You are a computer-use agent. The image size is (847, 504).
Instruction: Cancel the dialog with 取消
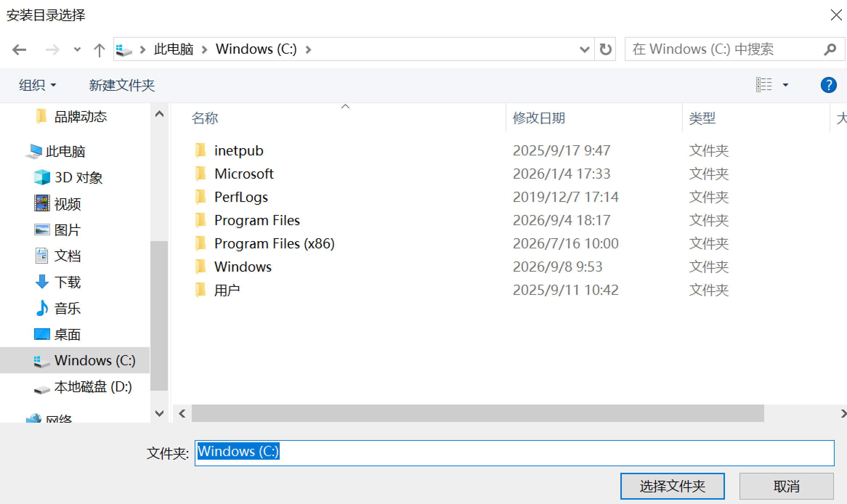point(786,486)
